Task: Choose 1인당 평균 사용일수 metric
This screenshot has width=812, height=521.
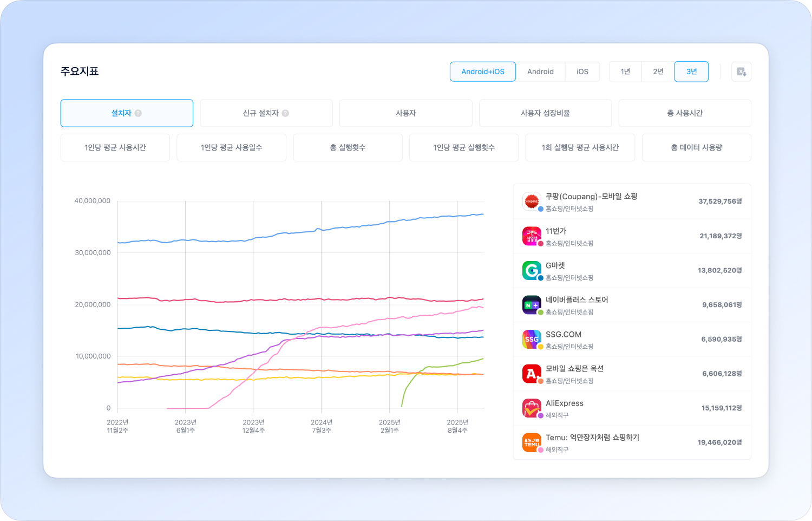Action: [x=231, y=147]
